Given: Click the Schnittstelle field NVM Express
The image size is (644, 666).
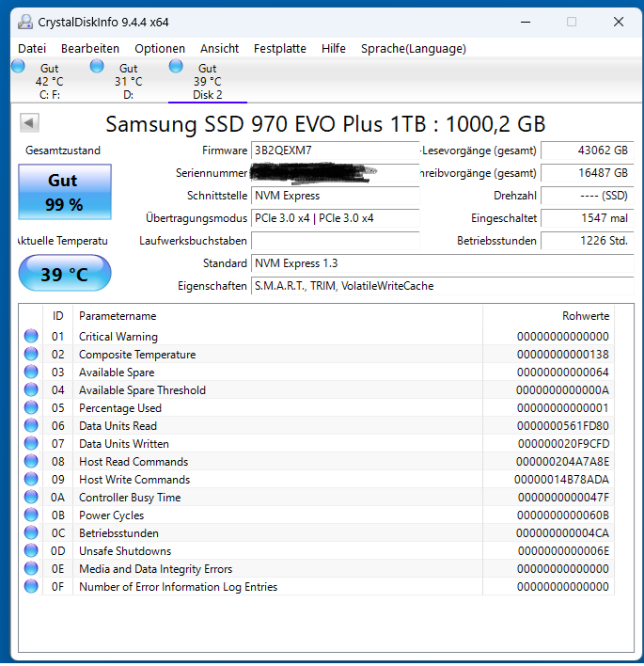Looking at the screenshot, I should tap(335, 196).
